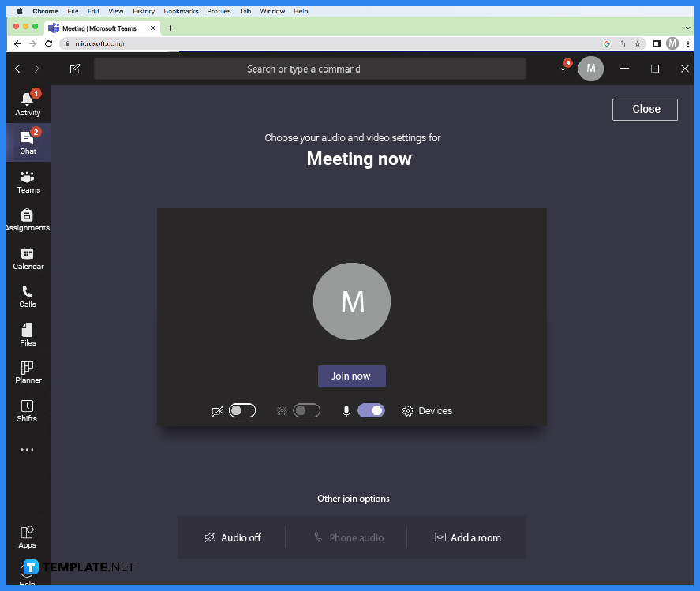Open Shifts from the sidebar

tap(28, 411)
